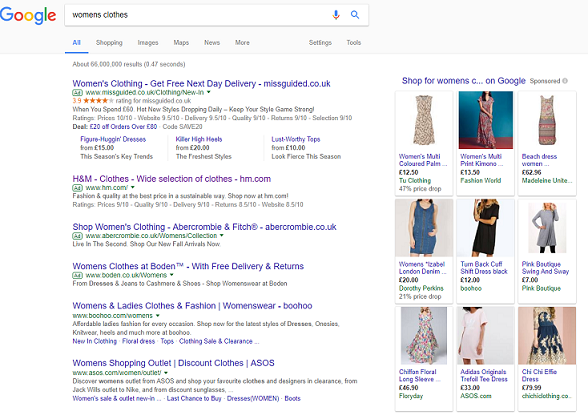This screenshot has height=415, width=588.
Task: Open the ASOS Womens Shopping Outlet result
Action: [173, 363]
